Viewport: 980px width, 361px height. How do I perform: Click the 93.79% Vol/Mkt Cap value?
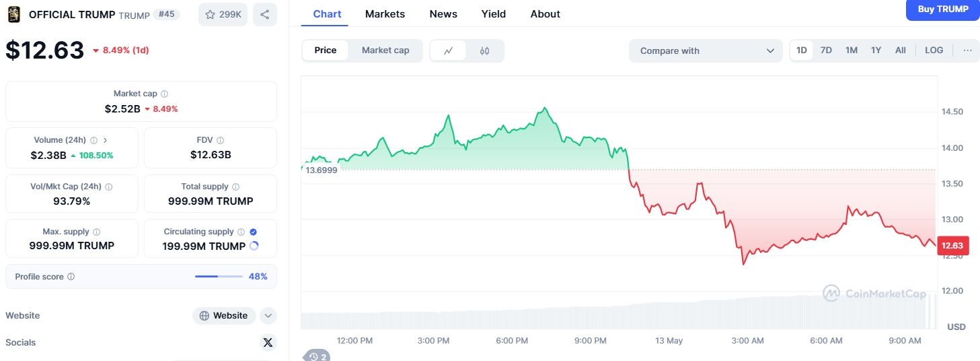click(72, 201)
